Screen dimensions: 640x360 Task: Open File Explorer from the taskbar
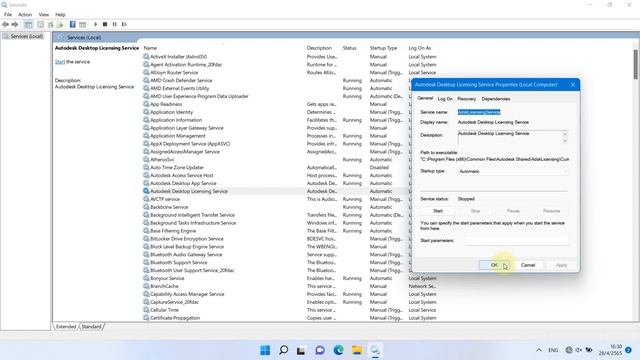pos(357,350)
